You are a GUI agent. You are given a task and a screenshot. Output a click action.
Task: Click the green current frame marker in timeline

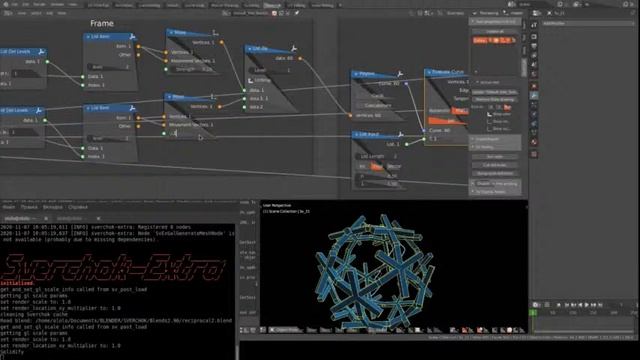533,313
